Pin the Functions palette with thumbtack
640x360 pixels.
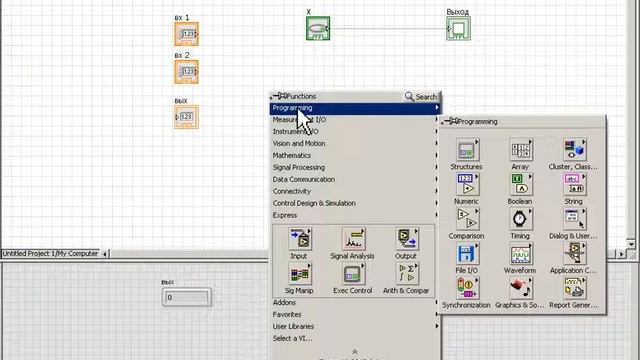[280, 96]
